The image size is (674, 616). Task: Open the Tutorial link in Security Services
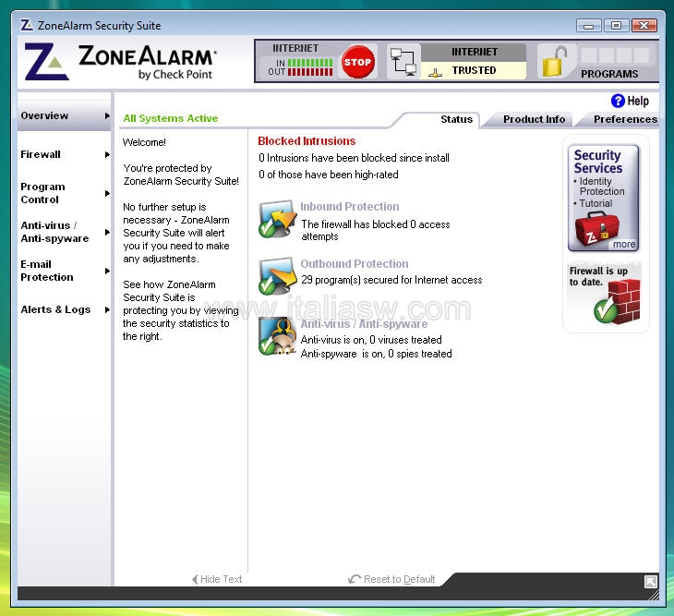tap(596, 203)
